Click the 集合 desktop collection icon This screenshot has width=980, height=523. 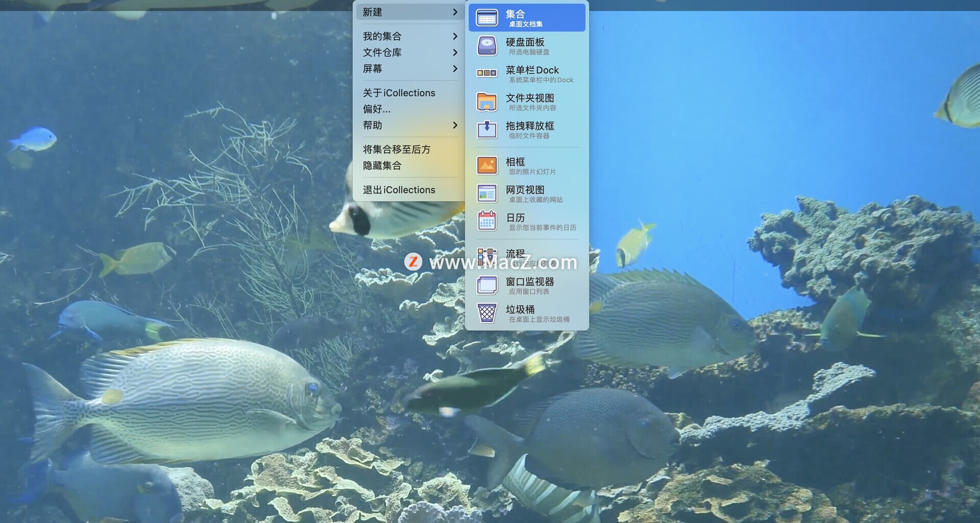coord(487,18)
